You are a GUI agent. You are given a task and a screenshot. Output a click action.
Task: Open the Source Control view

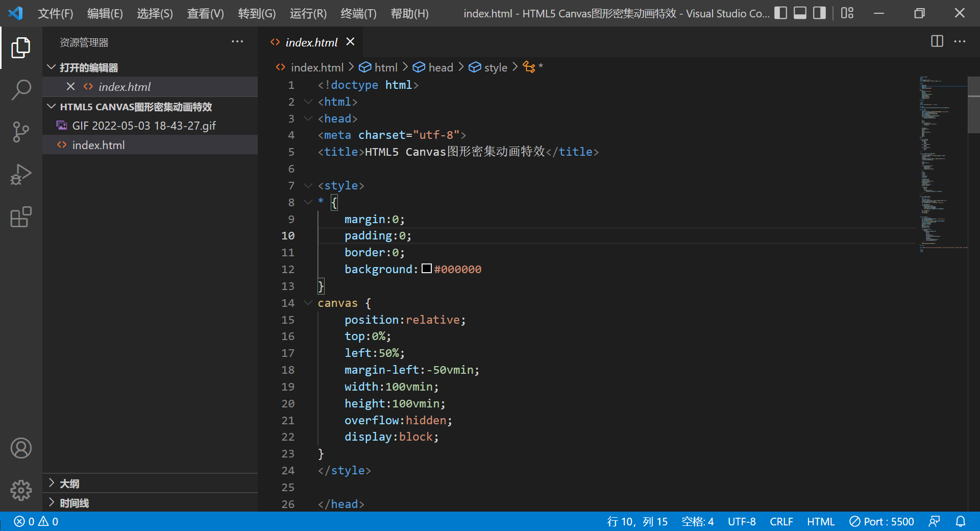coord(21,132)
